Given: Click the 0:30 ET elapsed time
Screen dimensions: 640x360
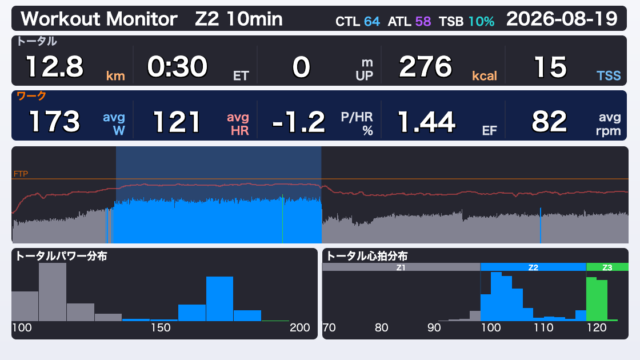Looking at the screenshot, I should pos(198,67).
